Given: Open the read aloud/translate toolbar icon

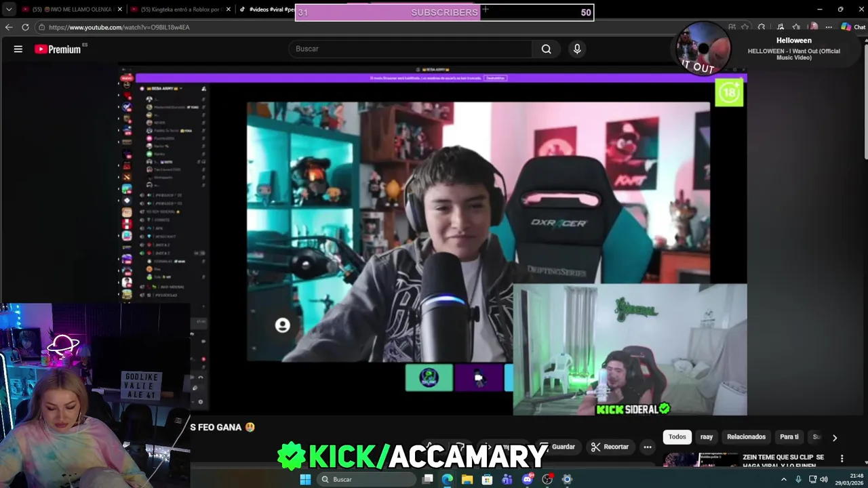Looking at the screenshot, I should point(732,27).
